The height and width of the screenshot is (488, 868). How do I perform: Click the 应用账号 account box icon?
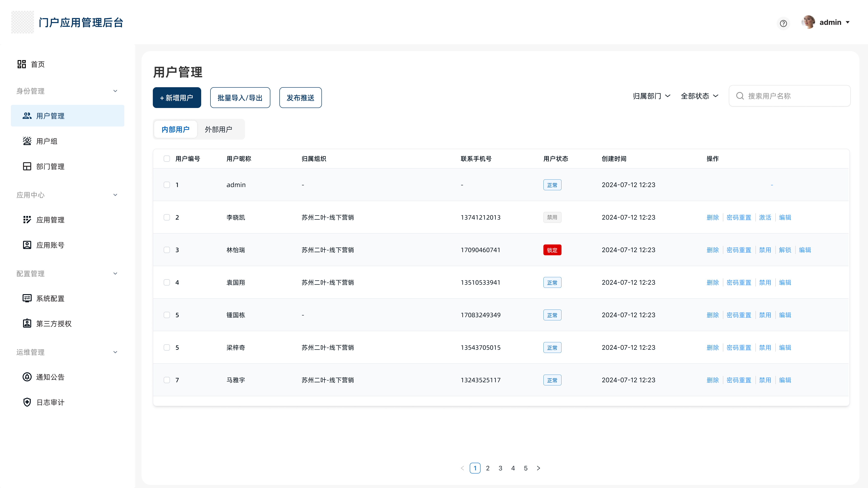coord(27,245)
